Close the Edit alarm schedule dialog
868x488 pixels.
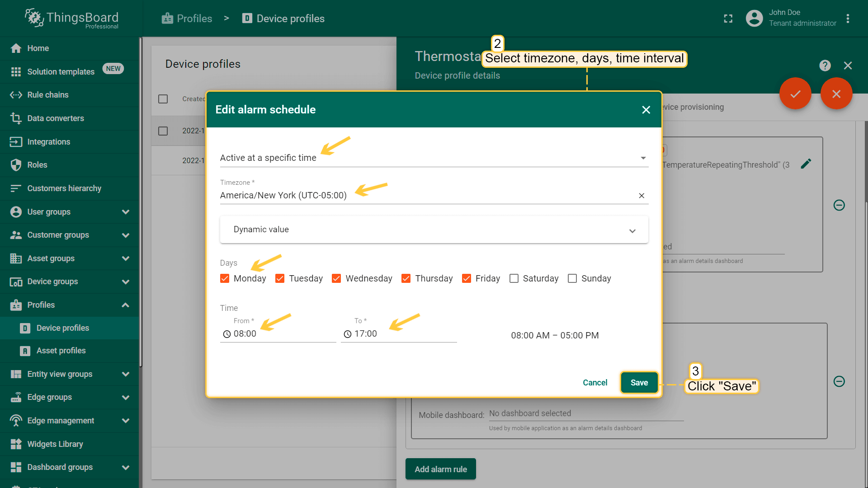click(x=646, y=110)
